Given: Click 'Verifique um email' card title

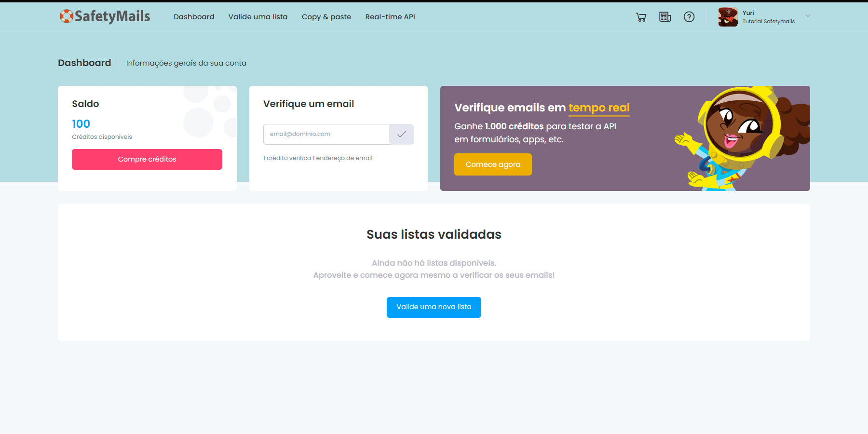Looking at the screenshot, I should (x=309, y=104).
